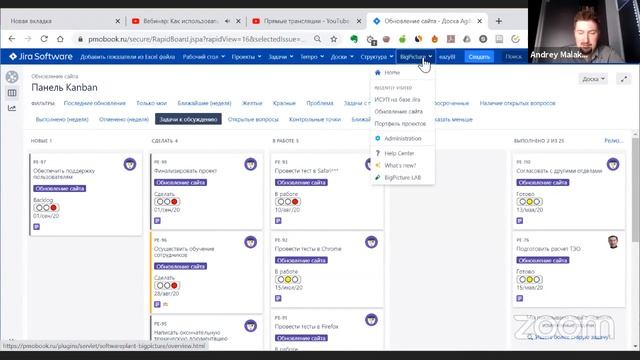Click the Home icon entry in the BigPicture menu
This screenshot has width=640, height=360.
378,72
